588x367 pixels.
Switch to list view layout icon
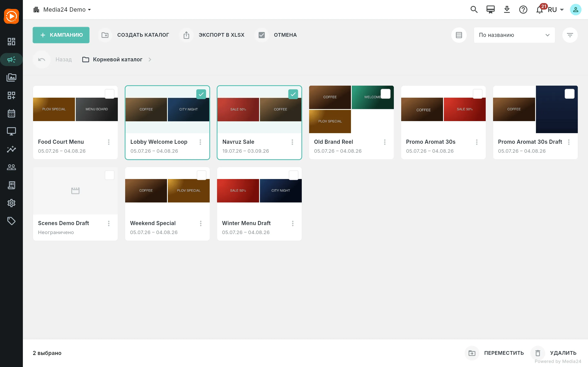(459, 35)
